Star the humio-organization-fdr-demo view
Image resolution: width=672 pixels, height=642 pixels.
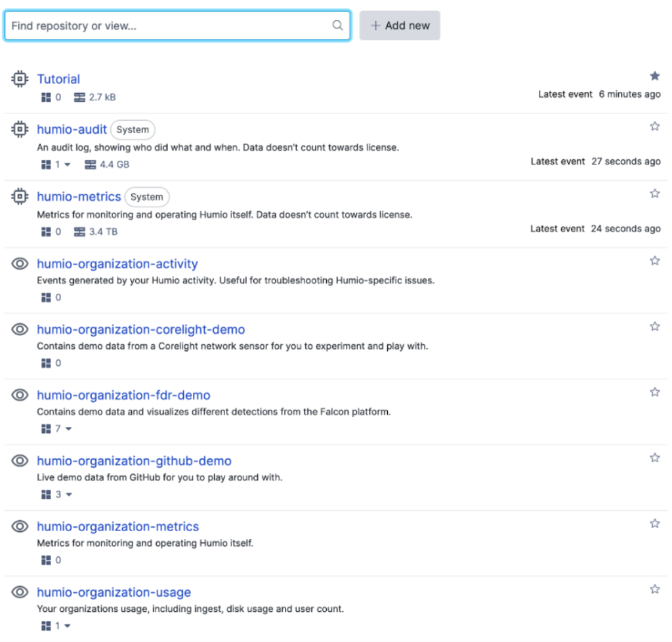654,392
